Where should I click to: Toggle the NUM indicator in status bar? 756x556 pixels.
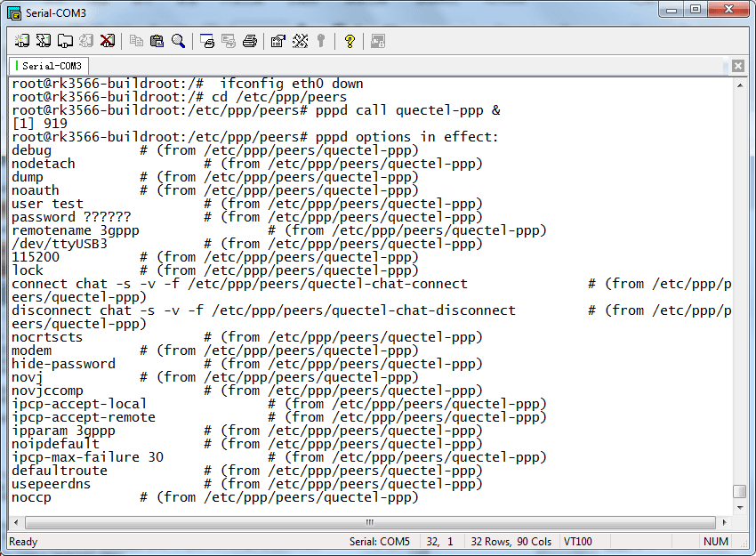pyautogui.click(x=716, y=541)
